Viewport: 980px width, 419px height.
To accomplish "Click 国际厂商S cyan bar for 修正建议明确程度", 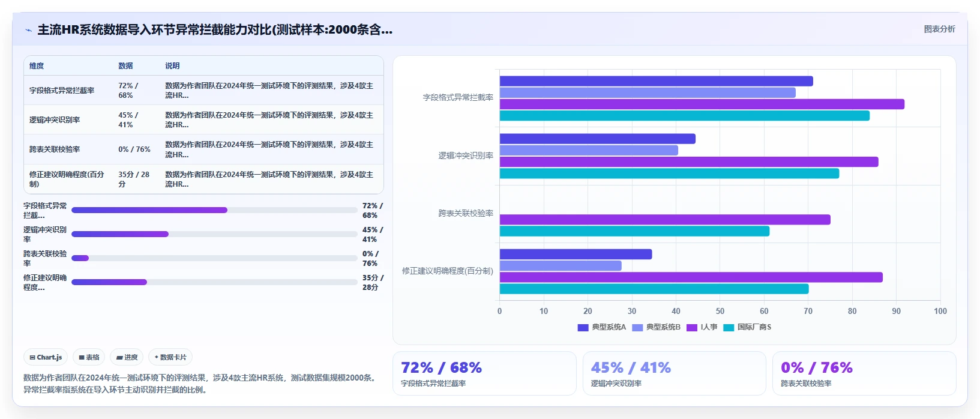I will (x=654, y=289).
